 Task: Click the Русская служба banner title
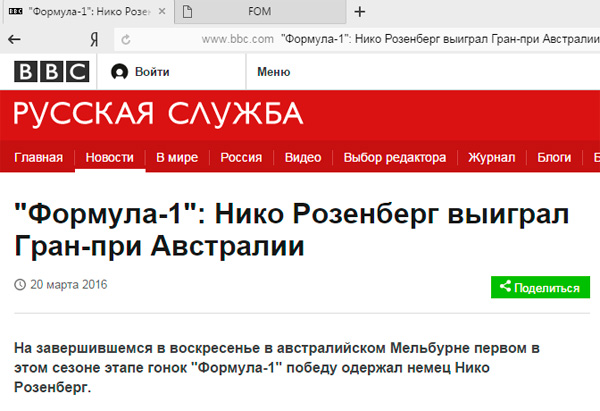coord(157,113)
